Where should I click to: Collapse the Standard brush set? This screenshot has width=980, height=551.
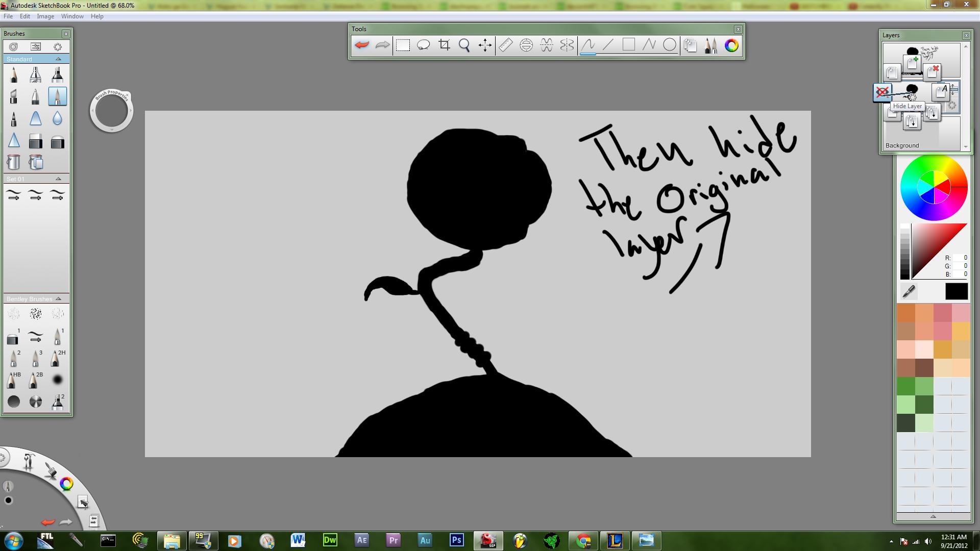pos(58,59)
